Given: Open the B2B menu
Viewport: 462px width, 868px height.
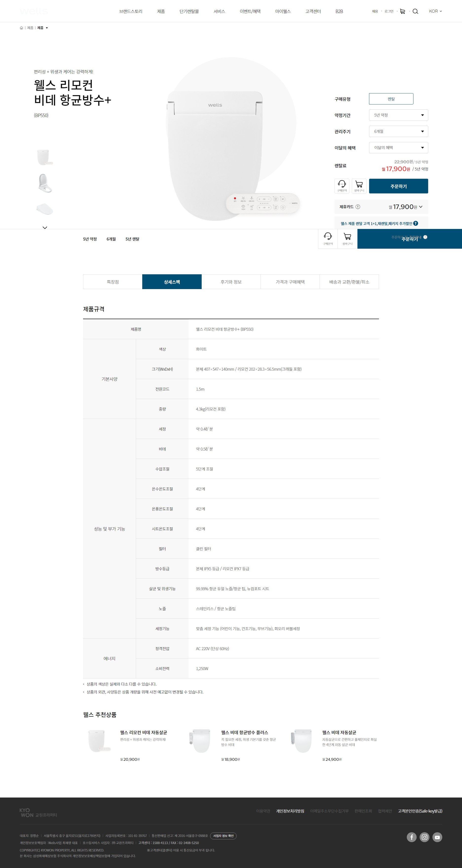Looking at the screenshot, I should 339,11.
